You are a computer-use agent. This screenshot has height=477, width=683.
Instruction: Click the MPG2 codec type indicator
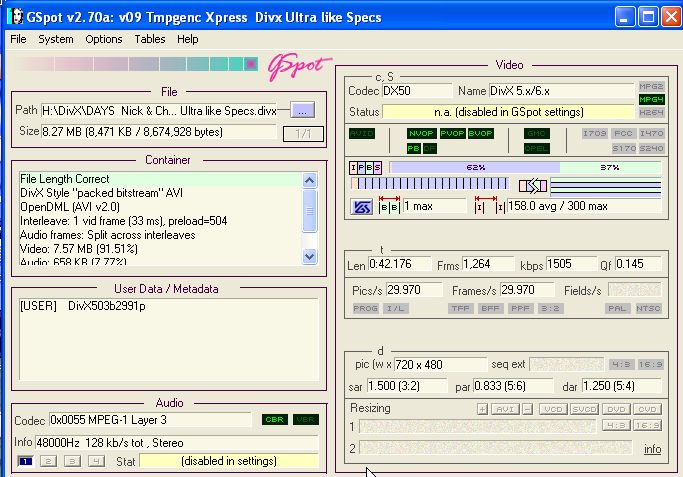click(x=651, y=86)
